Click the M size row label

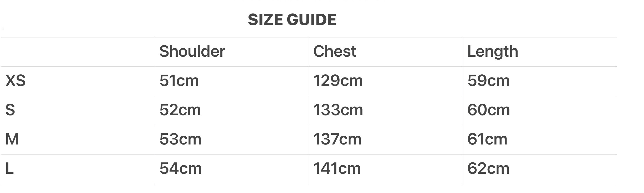(12, 139)
